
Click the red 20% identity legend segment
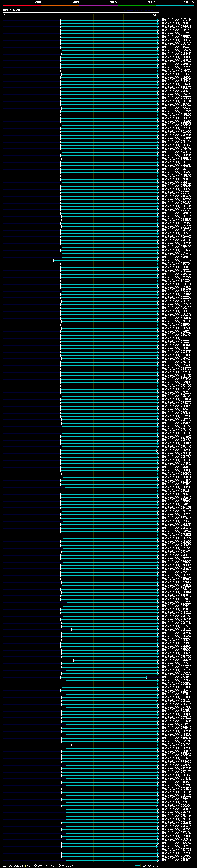click(22, 6)
